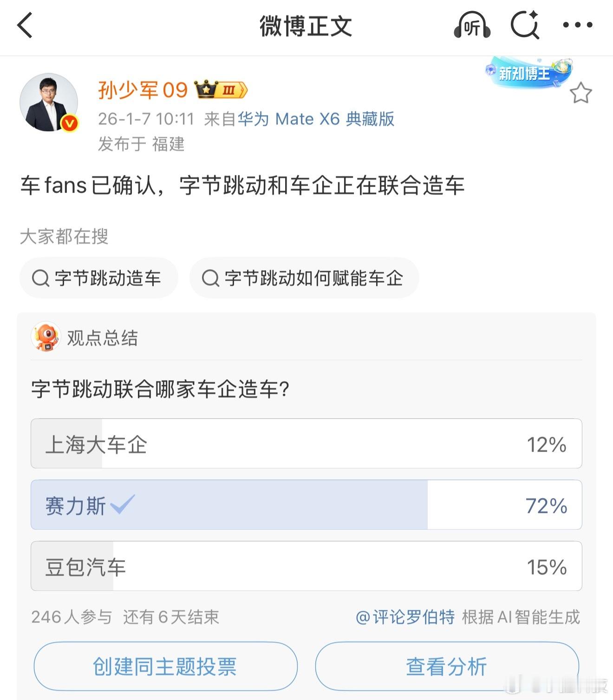Viewport: 613px width, 700px height.
Task: Tap the AI search sparkle icon
Action: click(525, 25)
